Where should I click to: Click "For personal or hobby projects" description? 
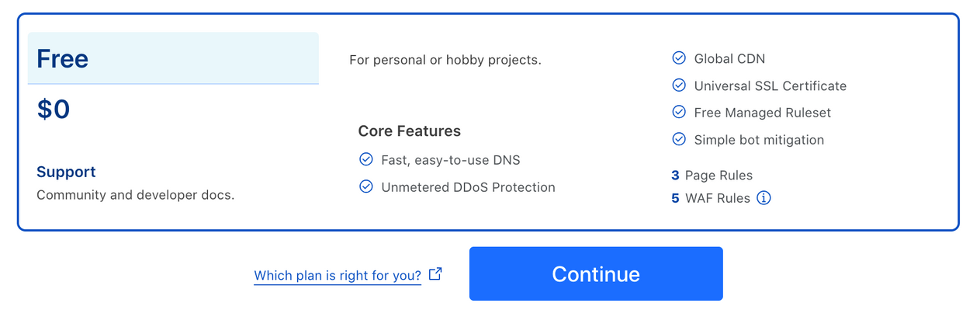point(445,60)
